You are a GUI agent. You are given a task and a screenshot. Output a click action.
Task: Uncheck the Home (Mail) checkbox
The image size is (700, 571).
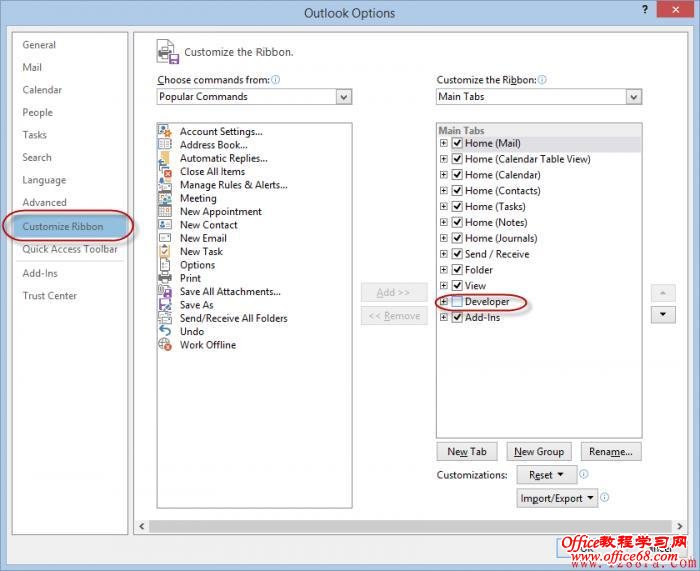(457, 143)
